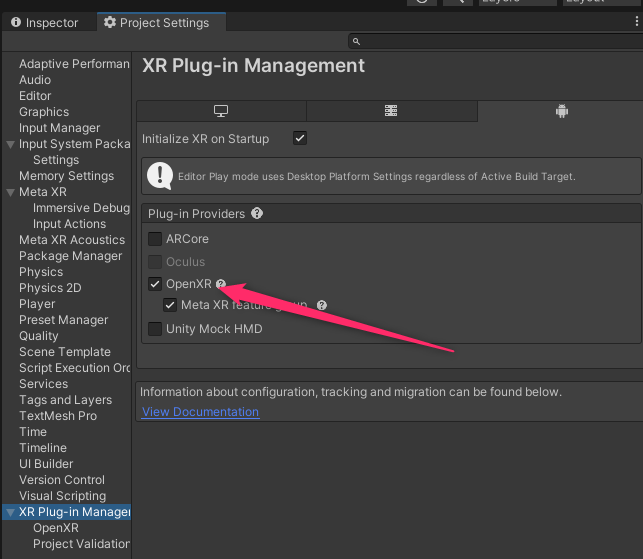Image resolution: width=643 pixels, height=559 pixels.
Task: Select TextMesh Pro settings
Action: point(58,416)
